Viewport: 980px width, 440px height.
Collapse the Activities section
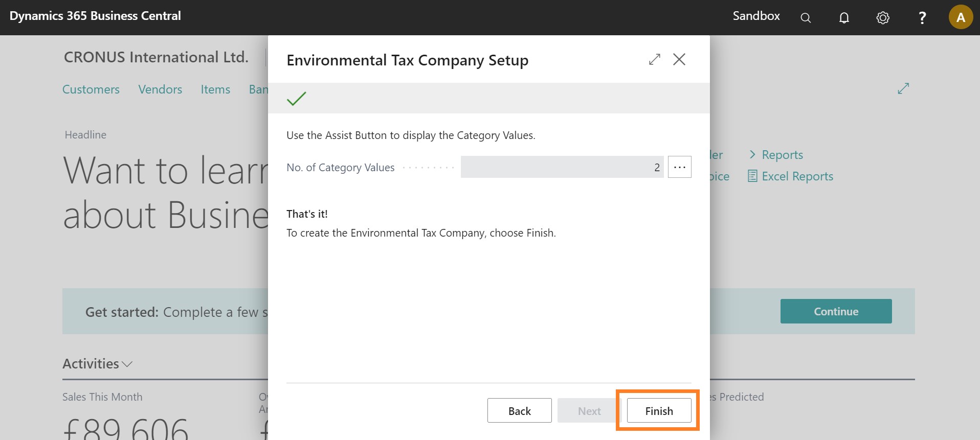point(97,364)
